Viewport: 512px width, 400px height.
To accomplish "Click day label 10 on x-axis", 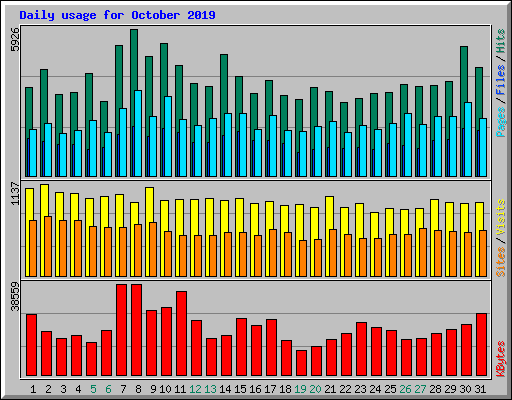I will click(x=165, y=389).
